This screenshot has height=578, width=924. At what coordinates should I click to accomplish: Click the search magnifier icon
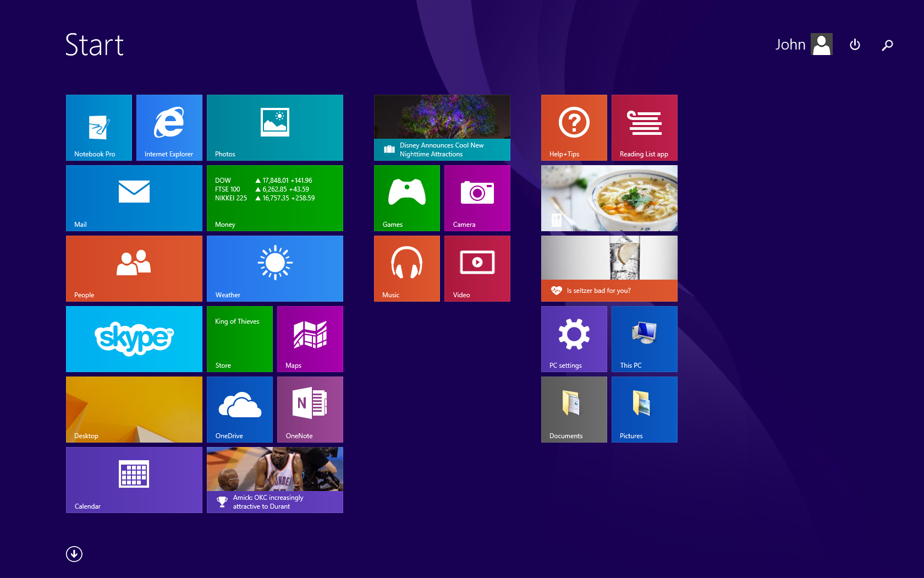[x=887, y=45]
